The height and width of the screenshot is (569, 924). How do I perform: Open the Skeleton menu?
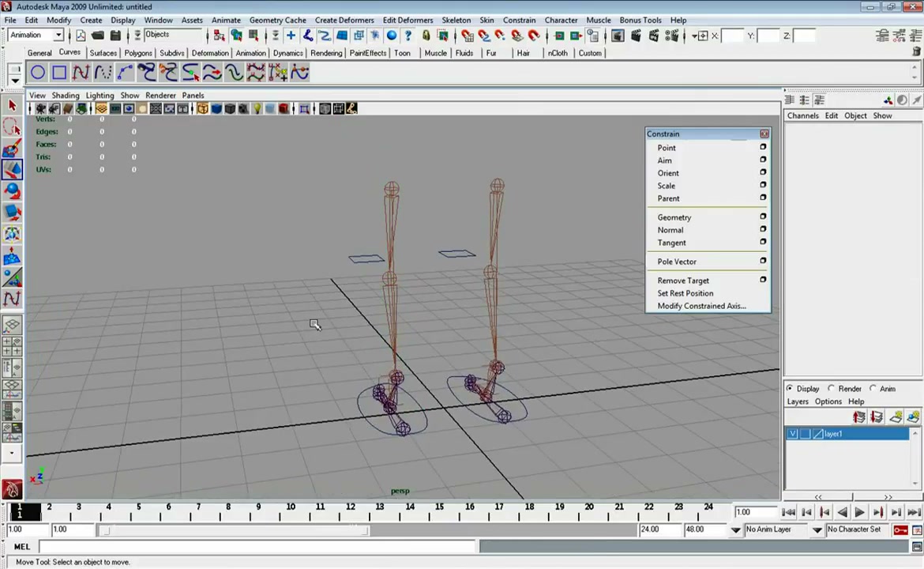456,20
